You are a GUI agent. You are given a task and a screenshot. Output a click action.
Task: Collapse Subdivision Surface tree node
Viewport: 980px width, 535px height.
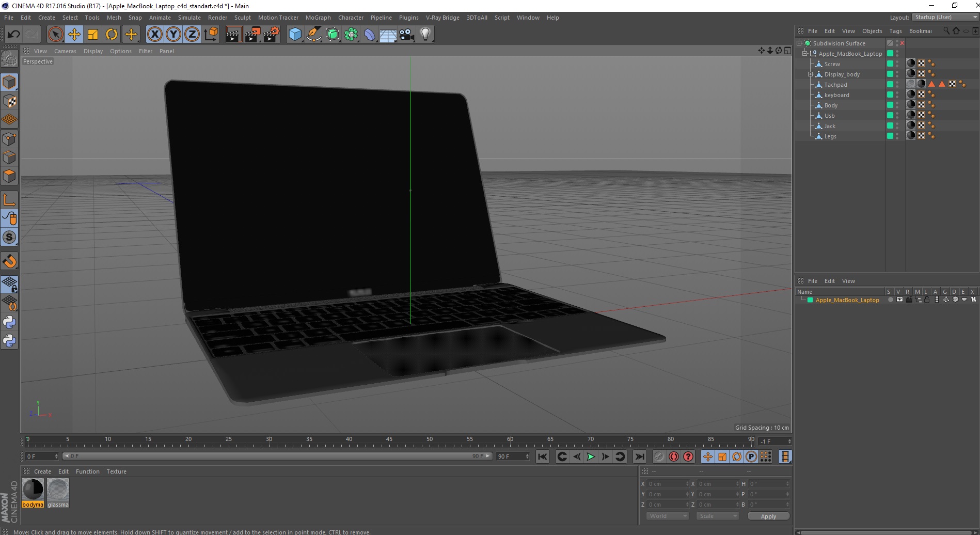[799, 43]
